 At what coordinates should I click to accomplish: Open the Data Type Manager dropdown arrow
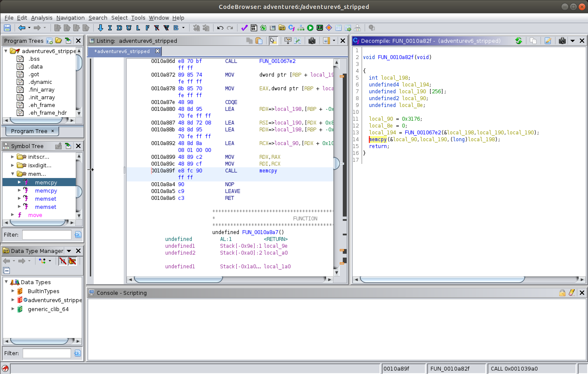[x=69, y=251]
